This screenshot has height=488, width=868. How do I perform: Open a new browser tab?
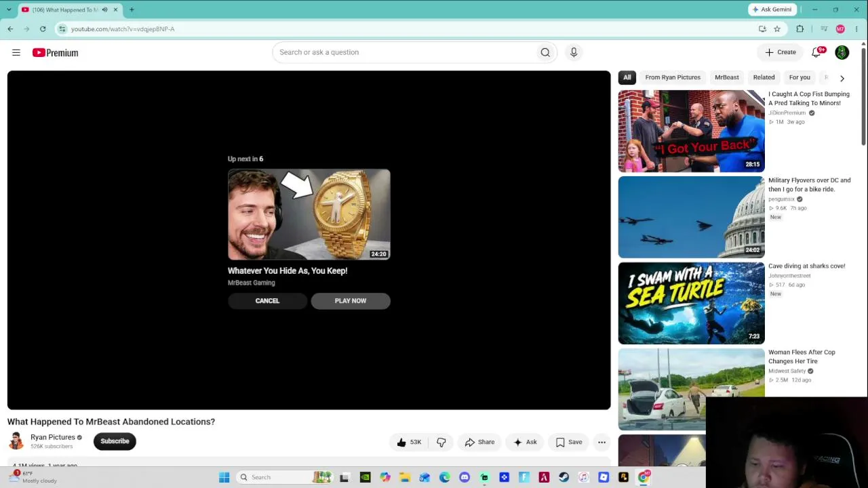click(x=132, y=9)
